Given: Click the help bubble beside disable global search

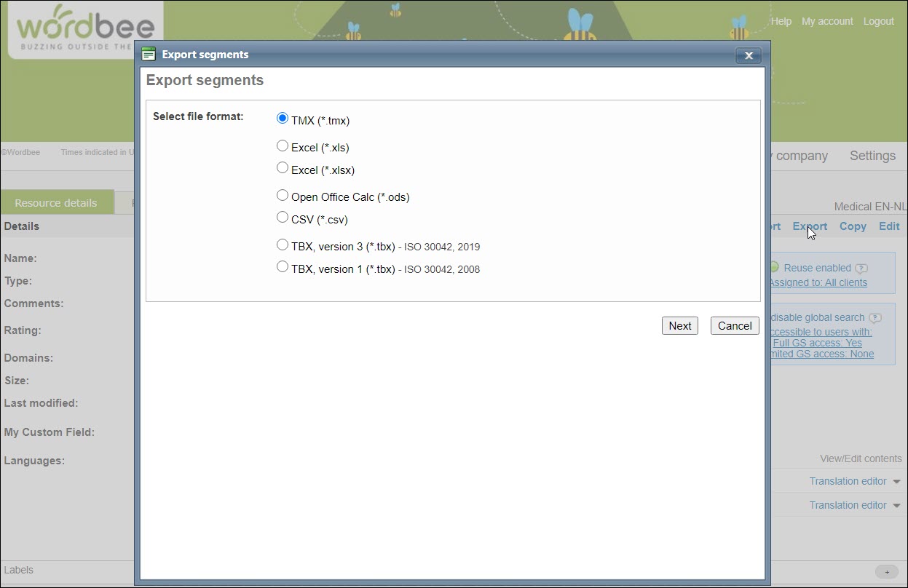Looking at the screenshot, I should click(875, 318).
